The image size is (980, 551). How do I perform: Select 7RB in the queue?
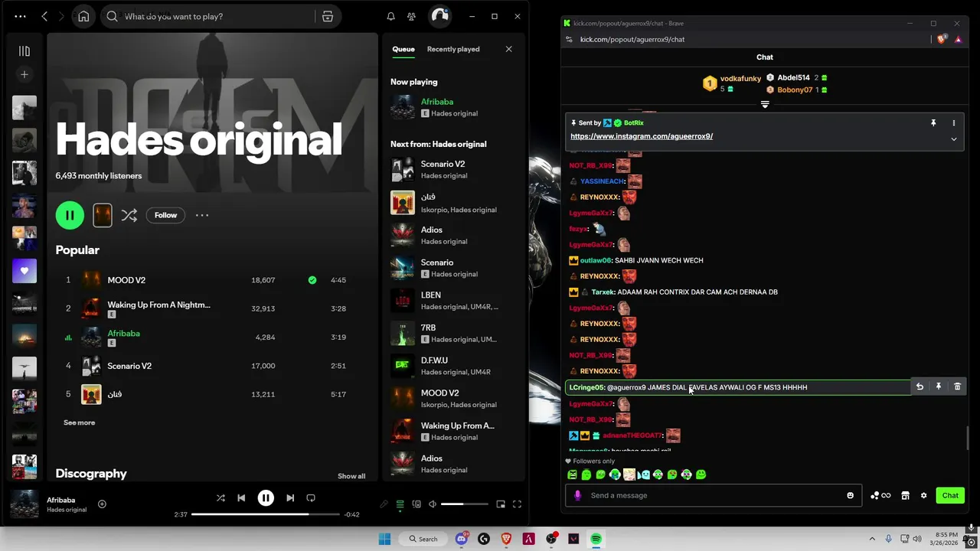click(452, 333)
